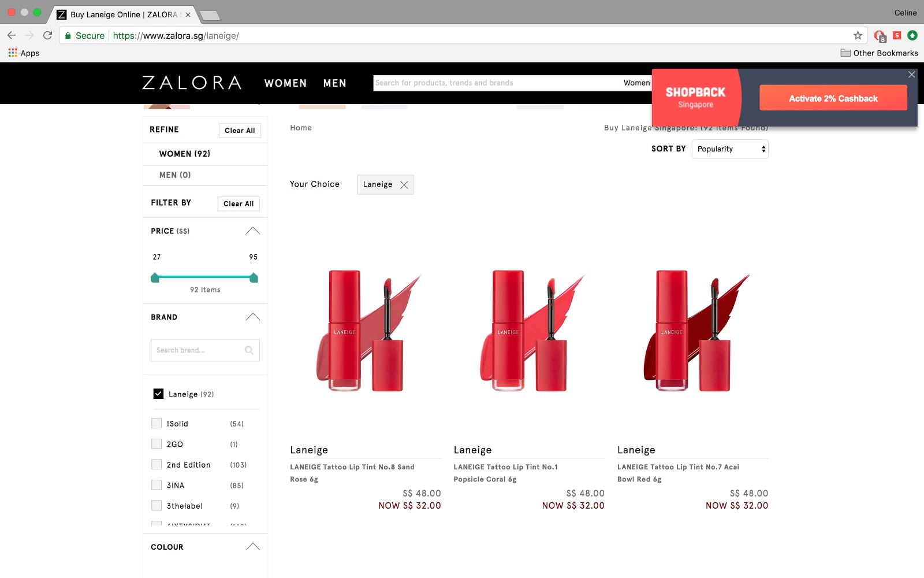This screenshot has height=578, width=924.
Task: Check the !Solid brand checkbox
Action: [157, 424]
